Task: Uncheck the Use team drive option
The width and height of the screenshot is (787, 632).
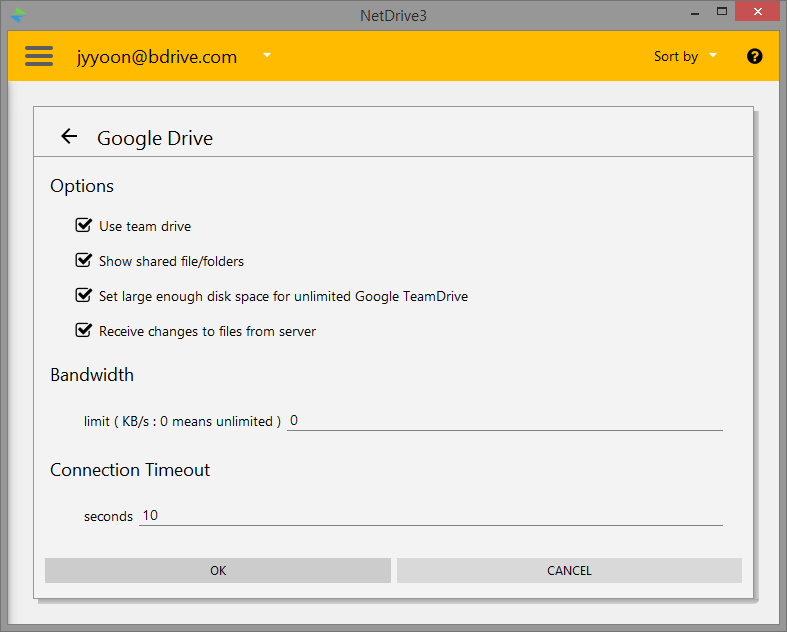Action: [84, 226]
